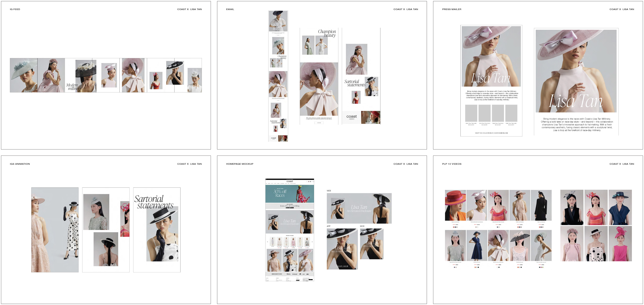Image resolution: width=644 pixels, height=305 pixels.
Task: Select IG feed image with blue floral hat
Action: pyautogui.click(x=24, y=75)
